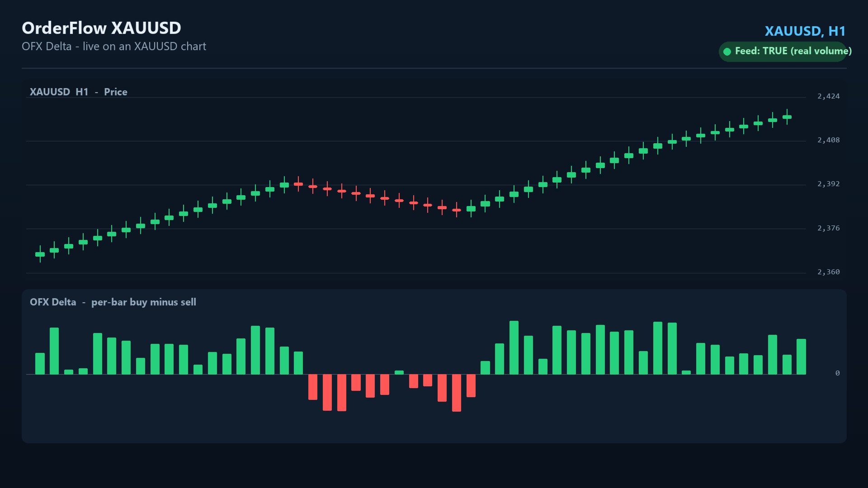
Task: Click the OrderFlow XAUUSD title
Action: (x=101, y=28)
